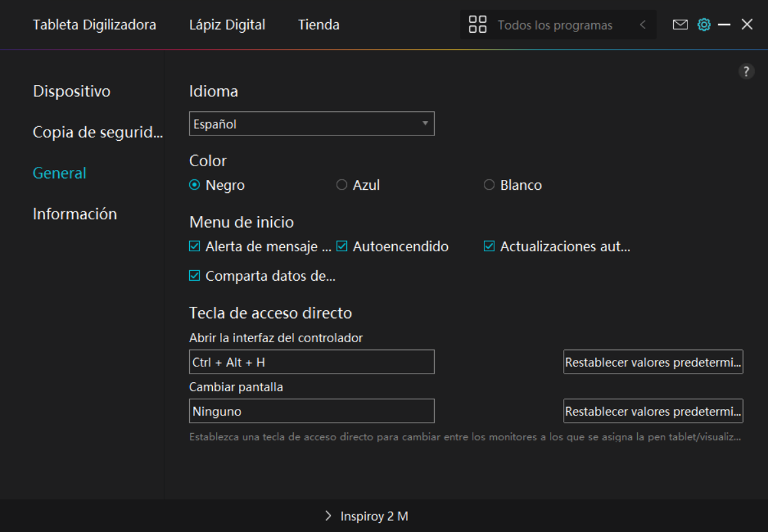Open the Tienda tab
This screenshot has height=532, width=768.
tap(319, 25)
